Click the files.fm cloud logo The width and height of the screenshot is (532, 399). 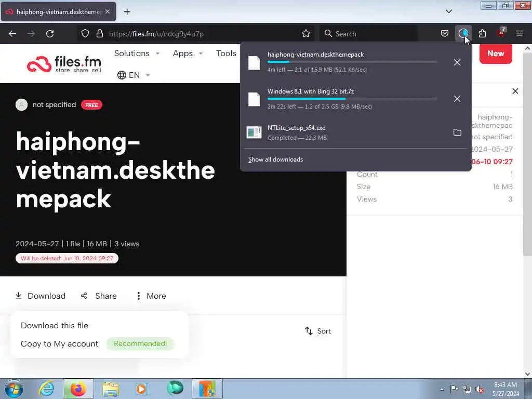coord(39,64)
